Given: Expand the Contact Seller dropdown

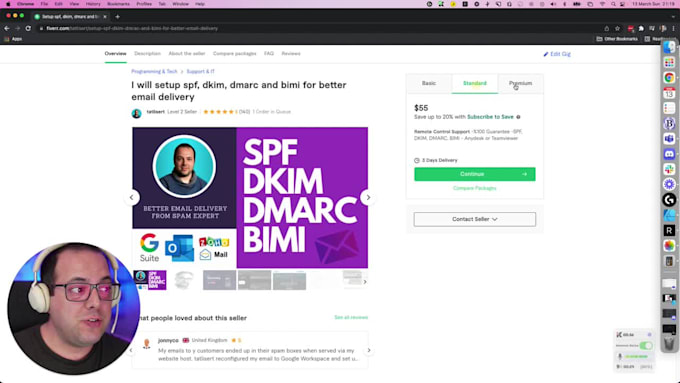Looking at the screenshot, I should point(474,219).
